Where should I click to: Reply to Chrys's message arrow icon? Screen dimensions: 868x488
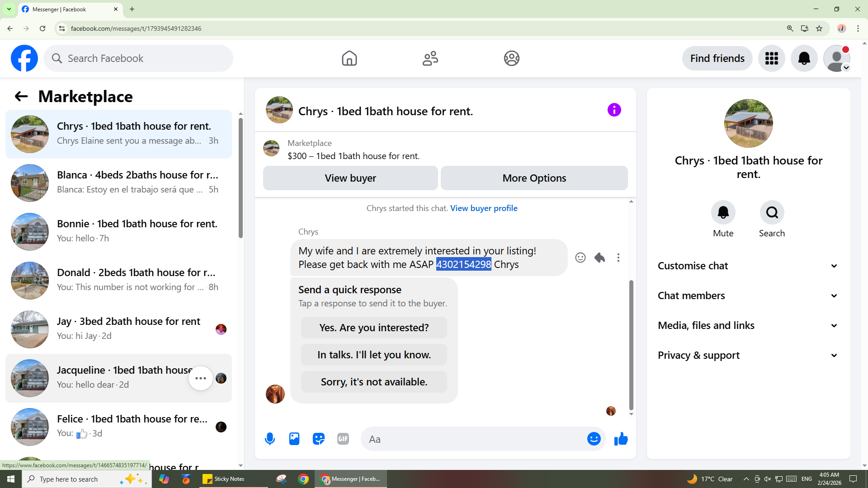pyautogui.click(x=599, y=258)
